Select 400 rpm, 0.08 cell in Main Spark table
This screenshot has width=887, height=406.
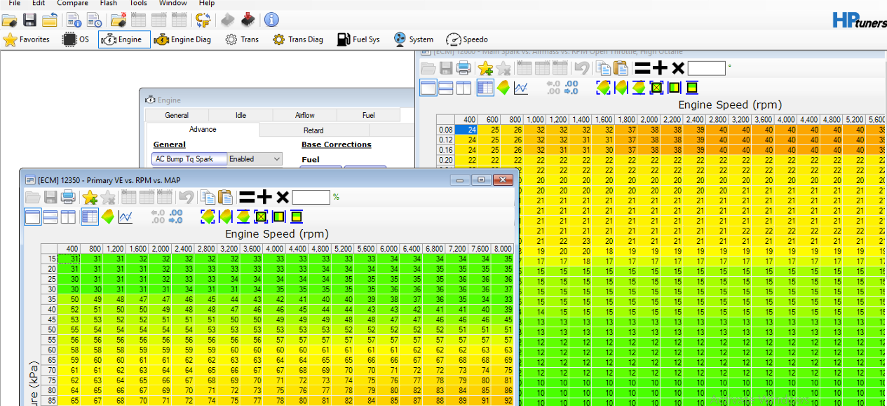pyautogui.click(x=466, y=130)
